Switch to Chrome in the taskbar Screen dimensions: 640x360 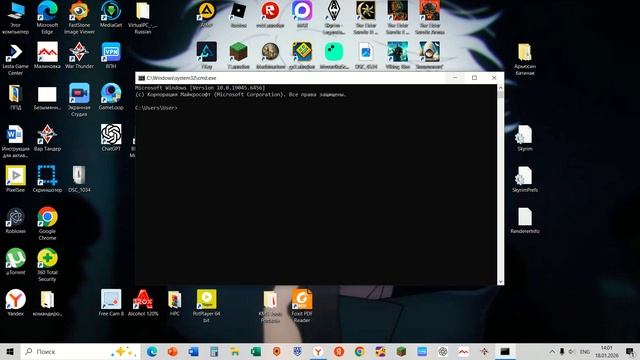coord(360,351)
